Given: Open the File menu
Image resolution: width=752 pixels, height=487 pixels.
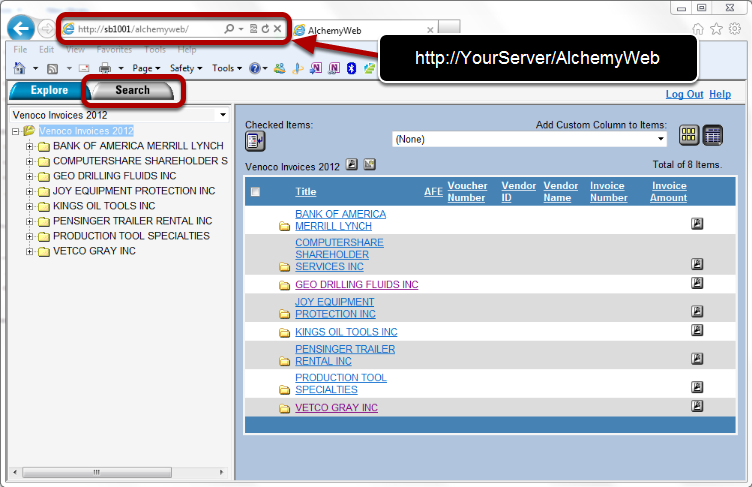Looking at the screenshot, I should click(21, 49).
